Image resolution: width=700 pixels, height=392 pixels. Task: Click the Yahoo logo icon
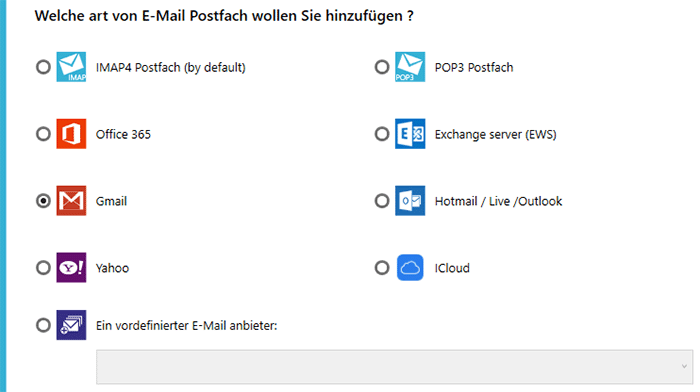tap(71, 267)
